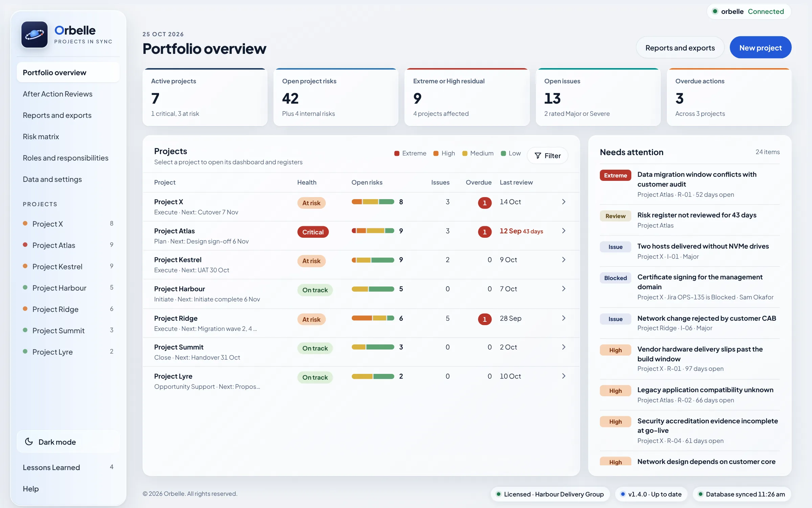Click the Extreme legend color swatch
This screenshot has height=508, width=812.
click(397, 153)
